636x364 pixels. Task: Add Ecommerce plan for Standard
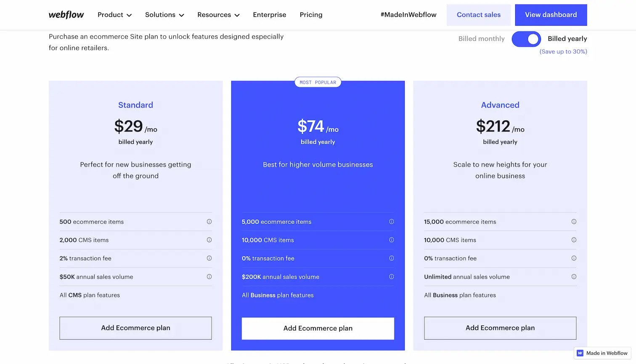point(135,328)
